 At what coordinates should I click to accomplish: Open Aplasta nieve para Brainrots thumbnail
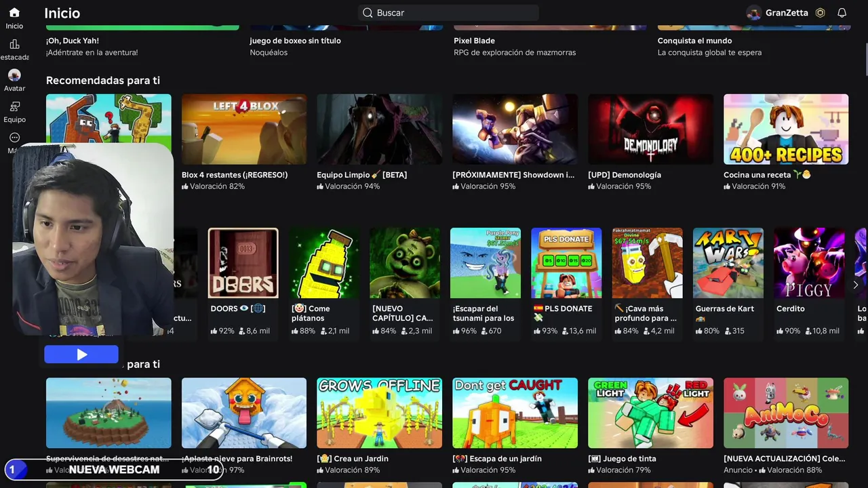(244, 413)
